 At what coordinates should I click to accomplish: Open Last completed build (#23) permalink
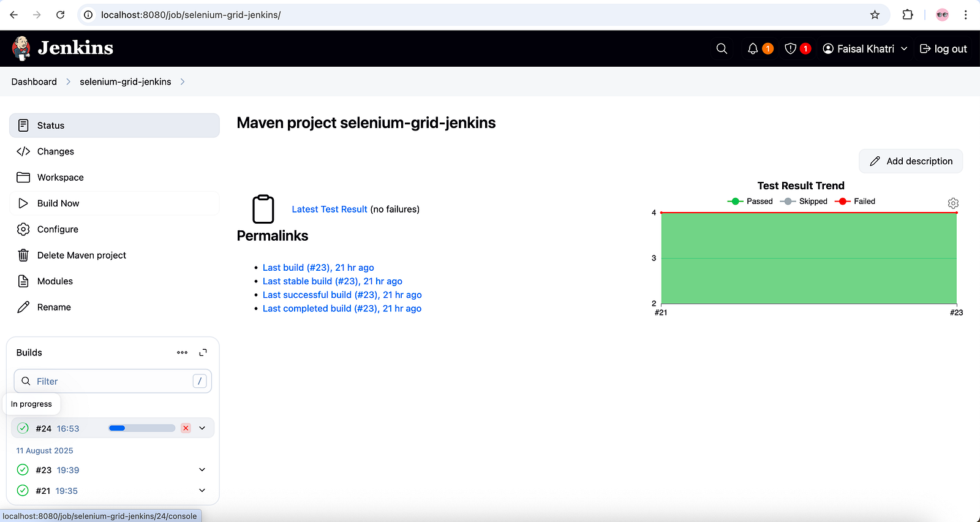click(342, 308)
